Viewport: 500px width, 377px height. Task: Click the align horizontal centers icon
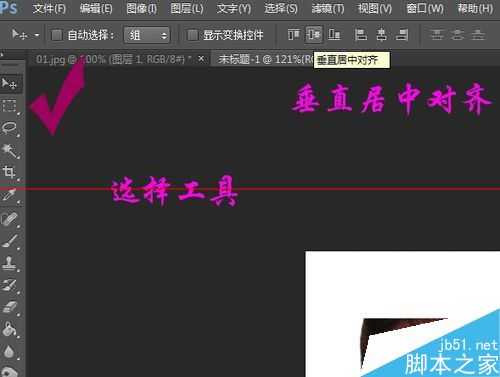381,34
